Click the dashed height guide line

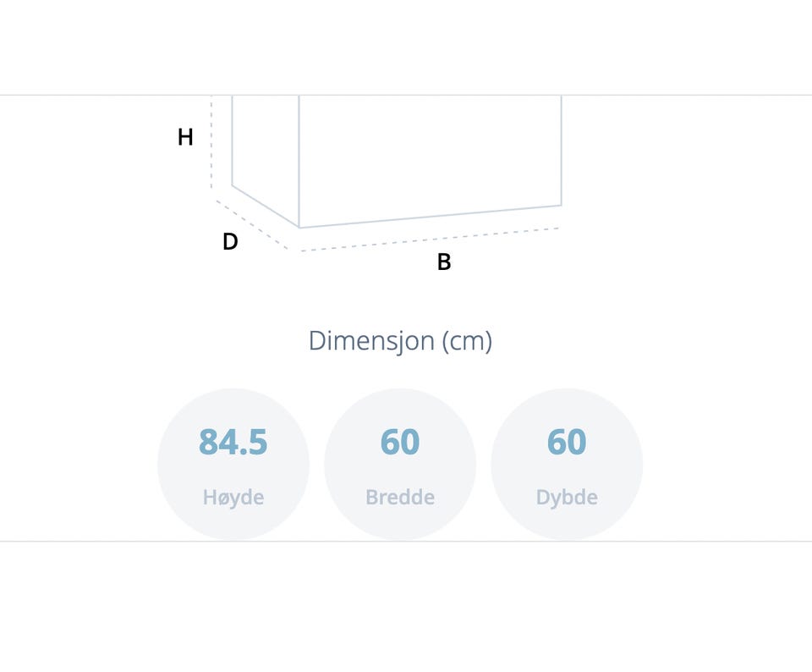point(211,142)
